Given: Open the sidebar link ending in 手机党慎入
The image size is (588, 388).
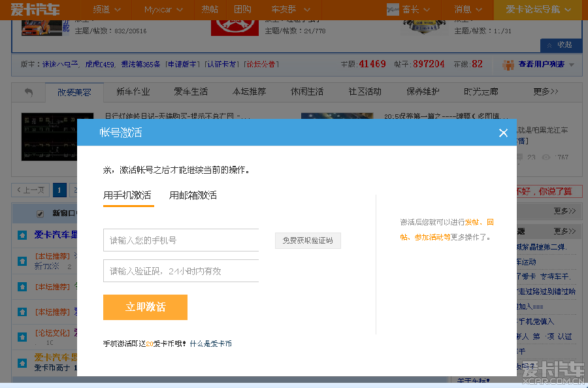Looking at the screenshot, I should tap(535, 321).
